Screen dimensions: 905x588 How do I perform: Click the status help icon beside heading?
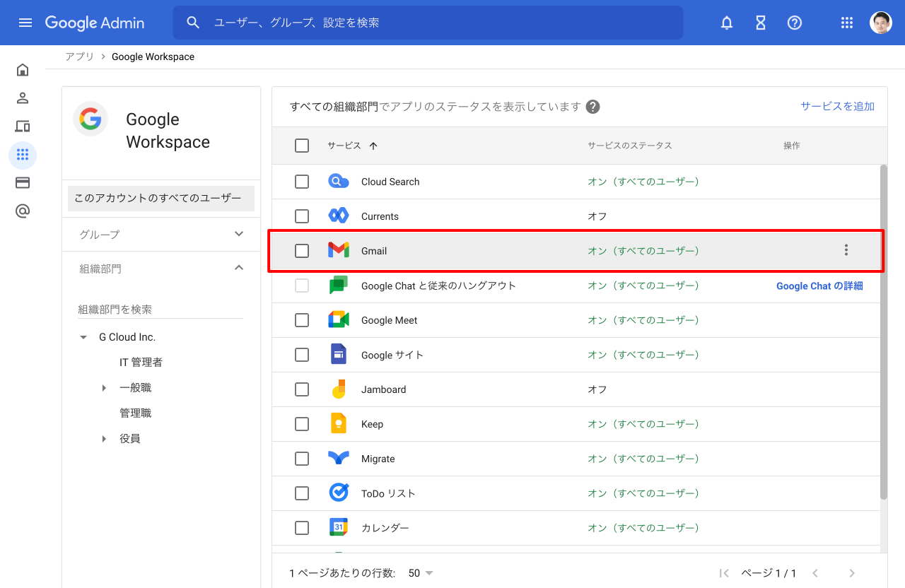tap(593, 107)
